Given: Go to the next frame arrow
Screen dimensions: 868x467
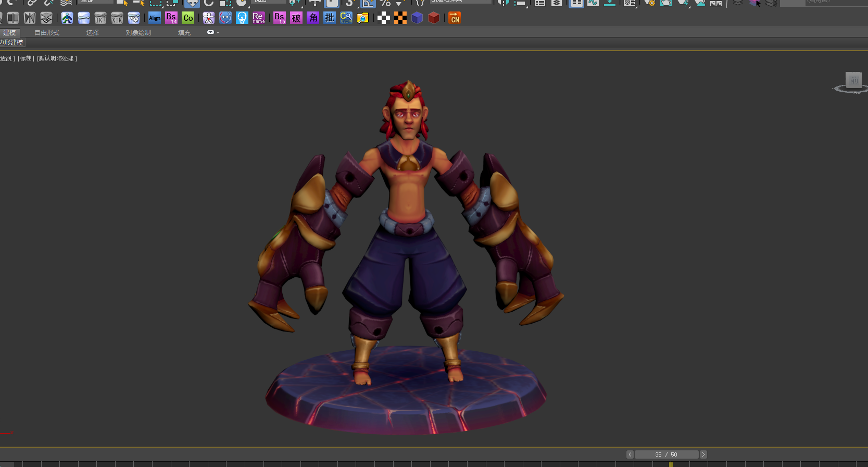Looking at the screenshot, I should (703, 454).
